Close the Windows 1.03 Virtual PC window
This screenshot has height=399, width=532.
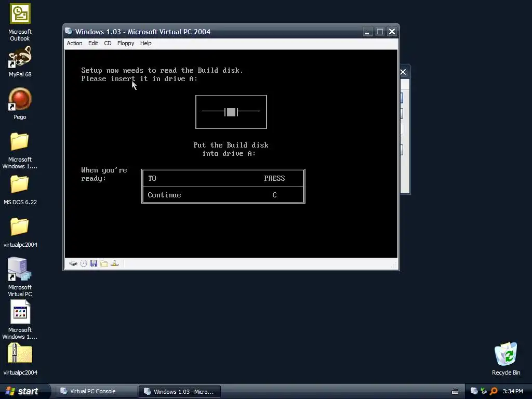392,32
